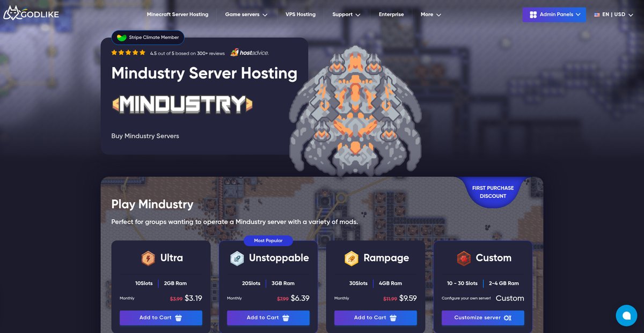Click the Custom plan red icon
Image resolution: width=644 pixels, height=333 pixels.
click(464, 258)
